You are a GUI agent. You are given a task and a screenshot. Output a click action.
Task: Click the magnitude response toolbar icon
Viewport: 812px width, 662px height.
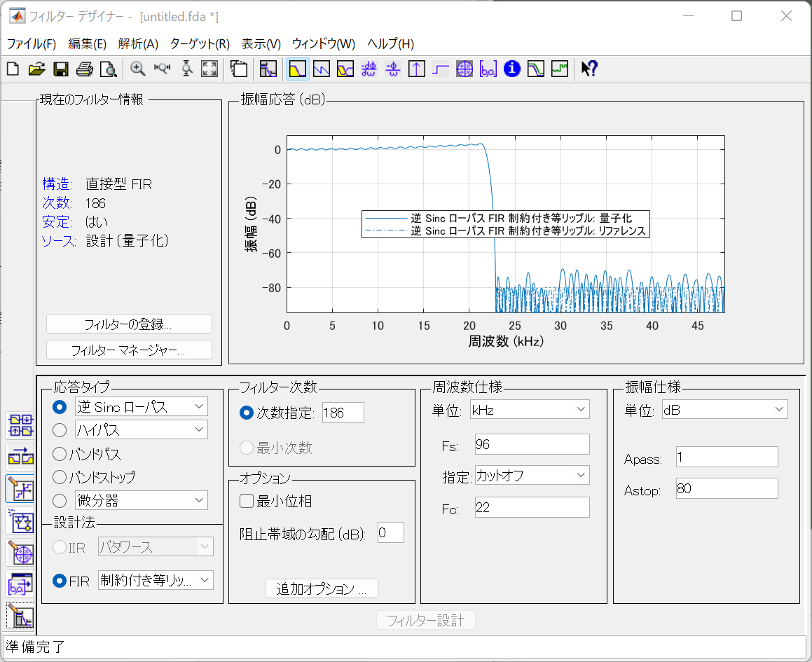pyautogui.click(x=298, y=69)
